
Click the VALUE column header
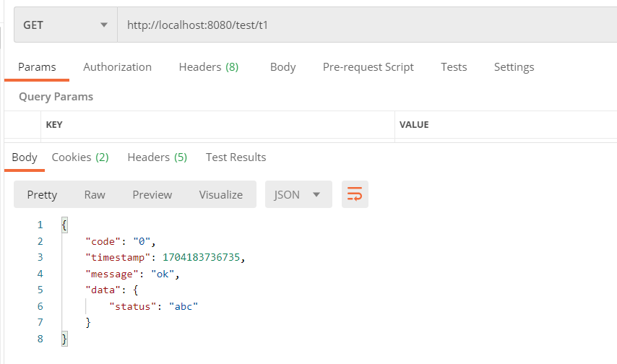pos(414,125)
